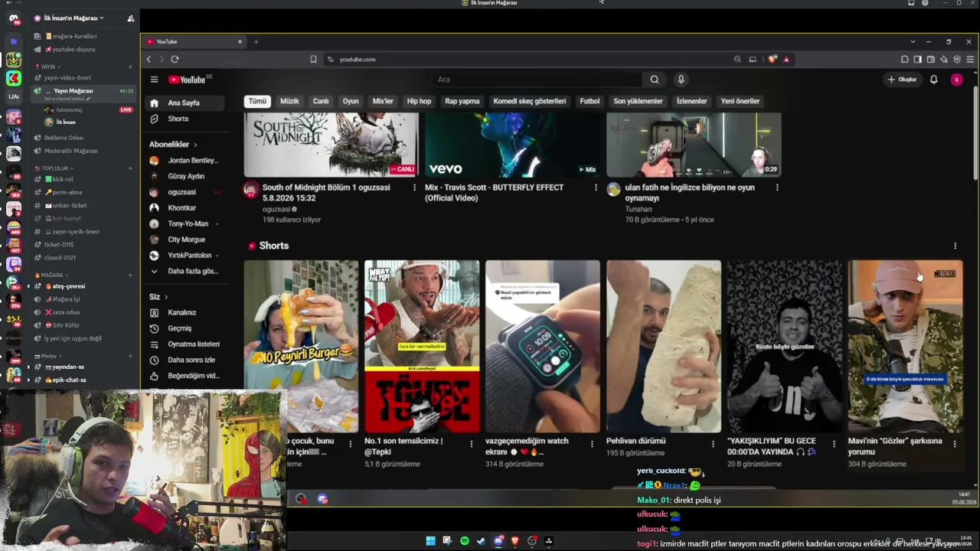Go to Ana Sayfa in YouTube sidebar

click(x=184, y=103)
